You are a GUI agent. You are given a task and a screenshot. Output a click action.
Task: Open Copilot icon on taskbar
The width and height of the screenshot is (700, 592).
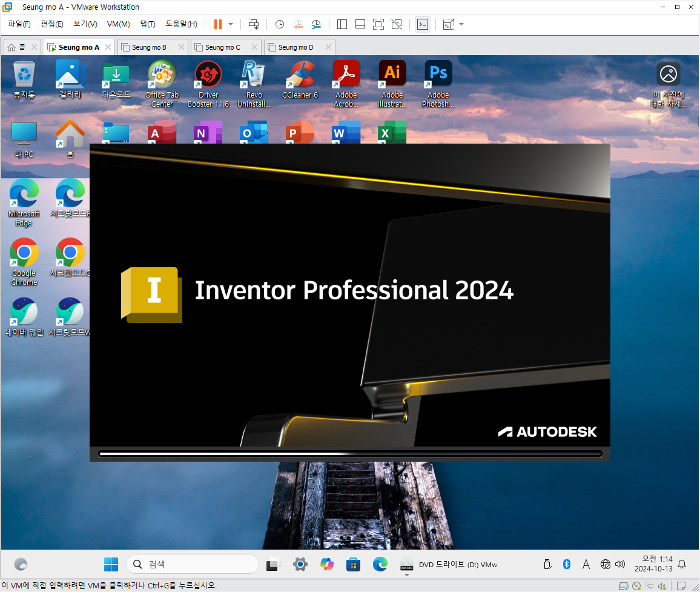coord(327,564)
